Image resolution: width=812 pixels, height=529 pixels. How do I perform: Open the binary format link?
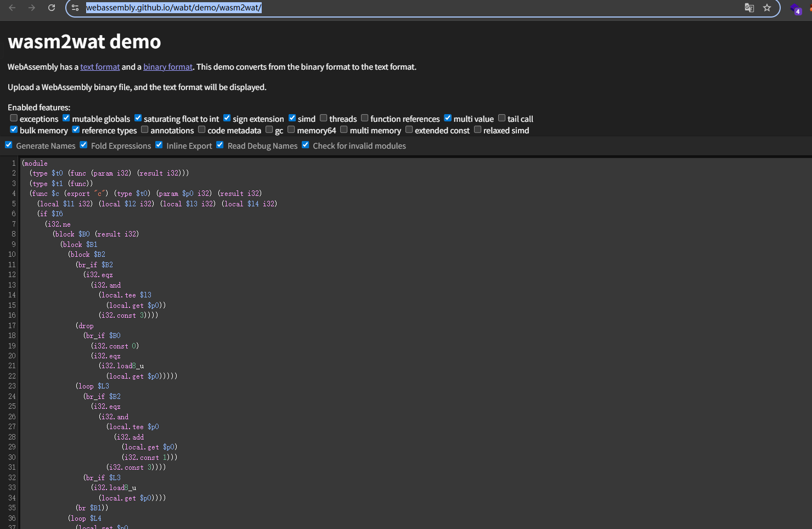tap(168, 67)
